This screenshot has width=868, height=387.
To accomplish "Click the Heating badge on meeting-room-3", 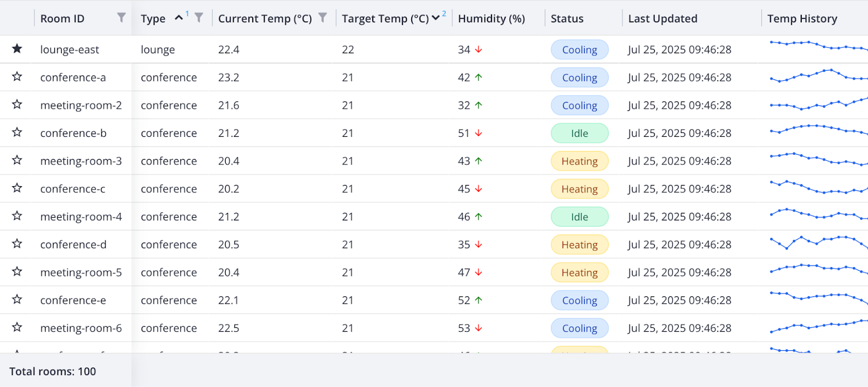I will 579,161.
